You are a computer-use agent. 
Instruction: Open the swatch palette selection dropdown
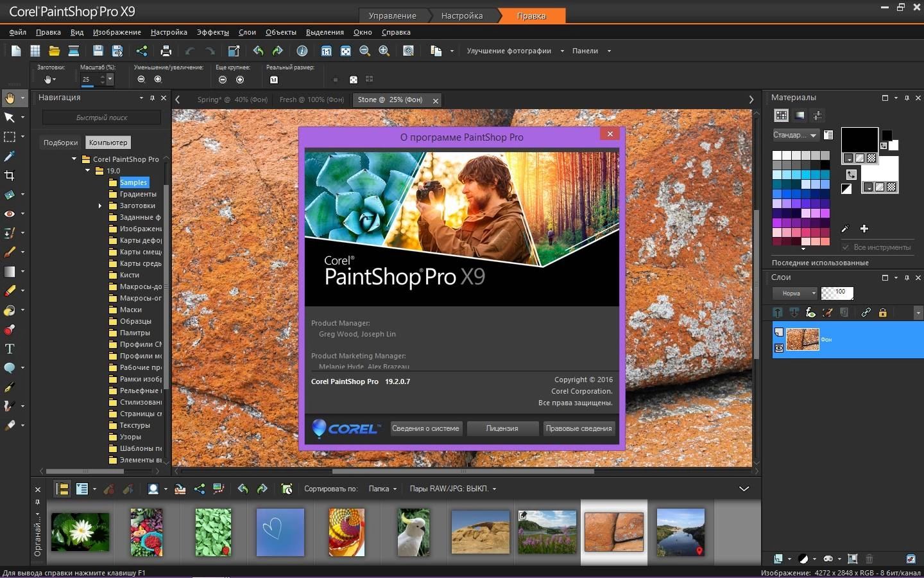[x=796, y=135]
